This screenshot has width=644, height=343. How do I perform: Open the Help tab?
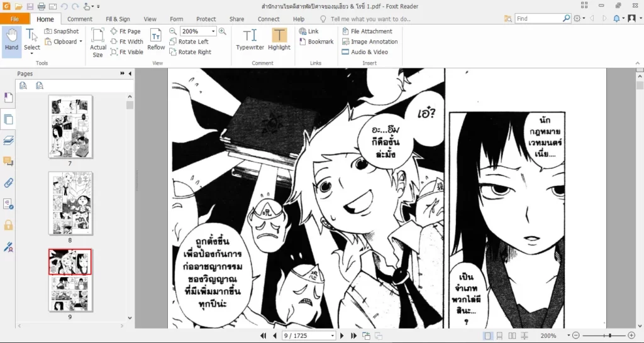click(x=299, y=19)
